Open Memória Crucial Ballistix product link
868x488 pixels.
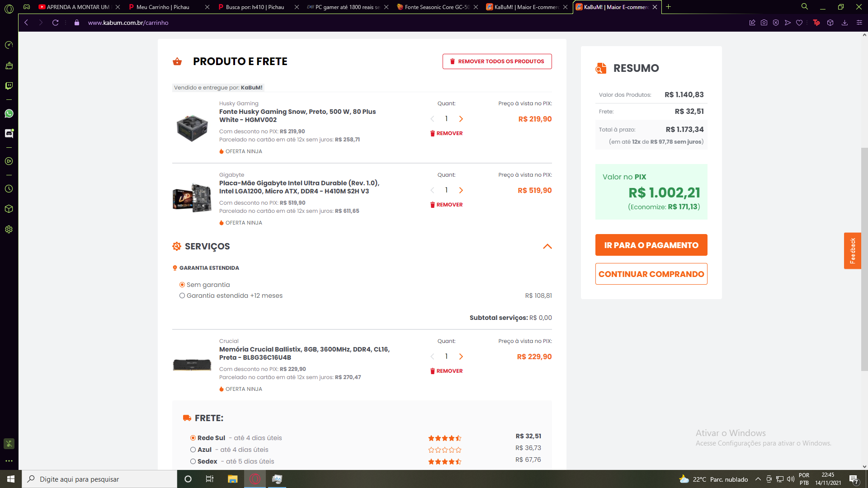pos(304,353)
